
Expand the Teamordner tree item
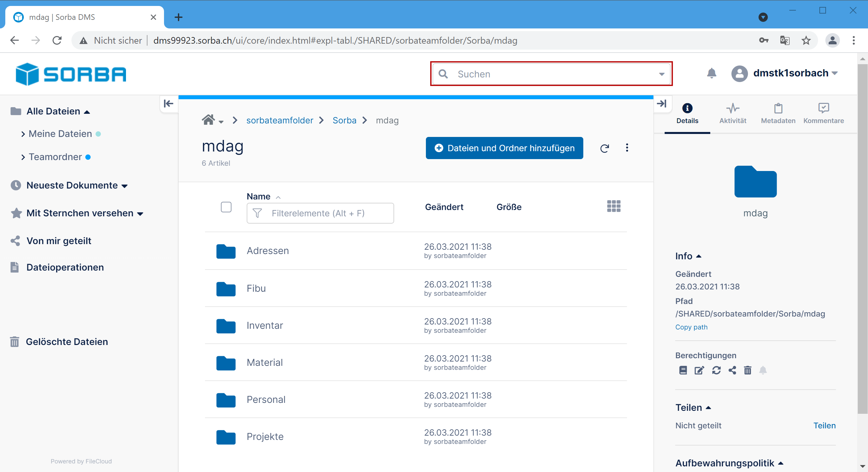point(23,157)
